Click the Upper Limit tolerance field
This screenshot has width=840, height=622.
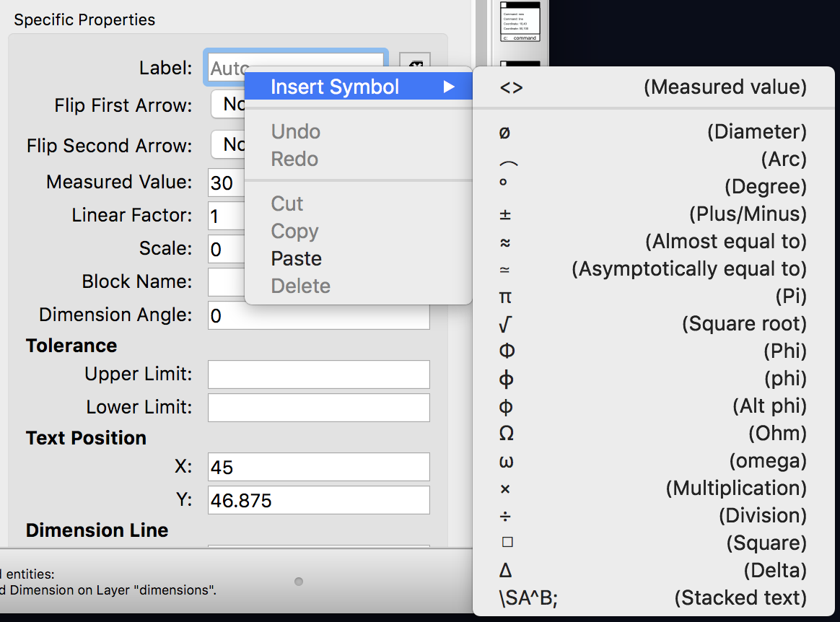click(x=318, y=374)
